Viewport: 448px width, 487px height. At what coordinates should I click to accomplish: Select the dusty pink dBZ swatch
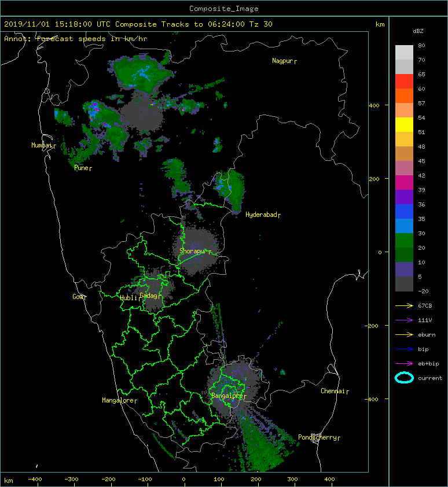(x=404, y=168)
